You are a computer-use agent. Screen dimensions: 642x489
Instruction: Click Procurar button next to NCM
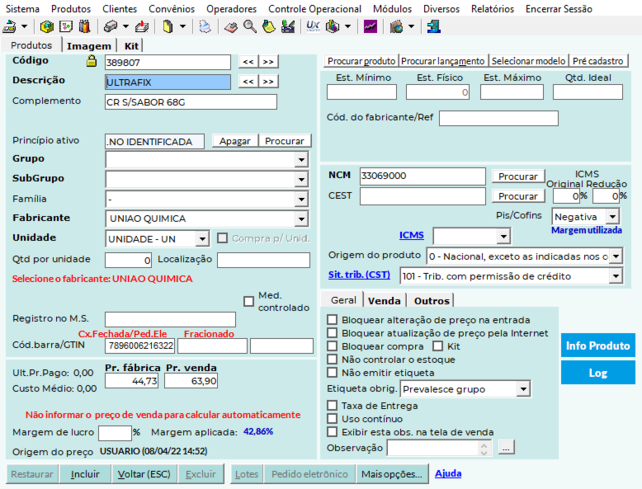tap(518, 177)
